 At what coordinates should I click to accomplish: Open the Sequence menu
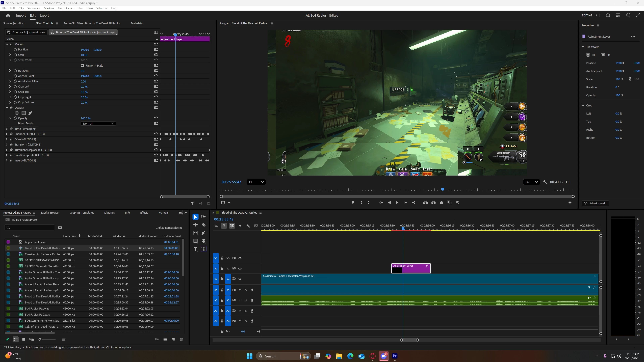click(x=34, y=8)
